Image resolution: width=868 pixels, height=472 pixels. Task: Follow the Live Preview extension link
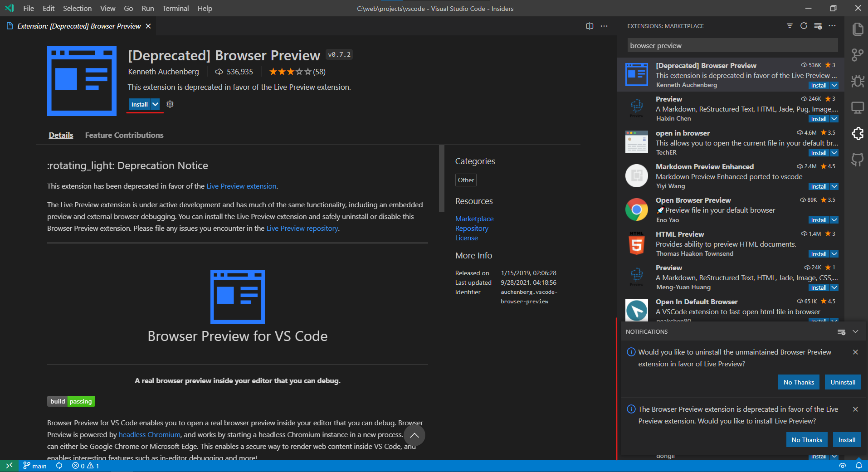point(241,186)
